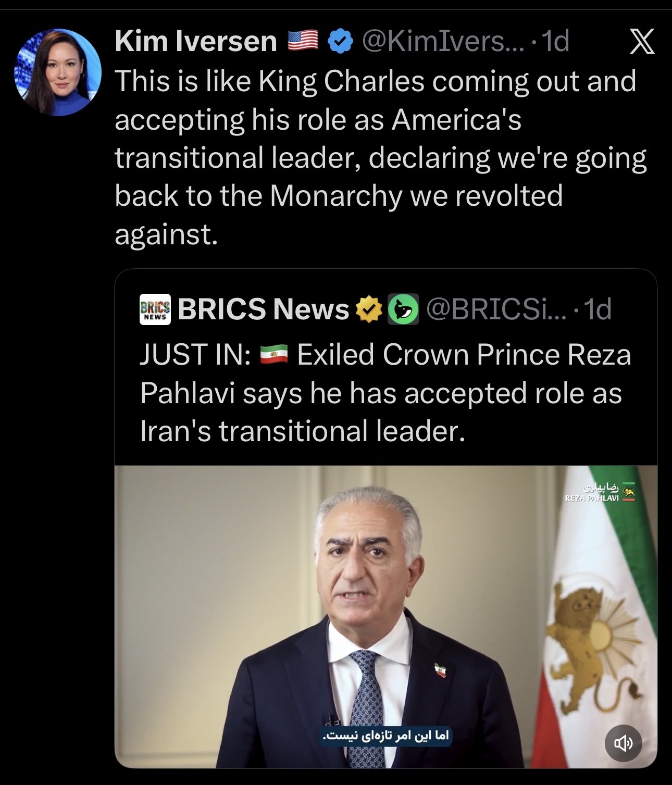Open the quoted post text about Reza Pahlavi
The width and height of the screenshot is (672, 785).
(385, 393)
